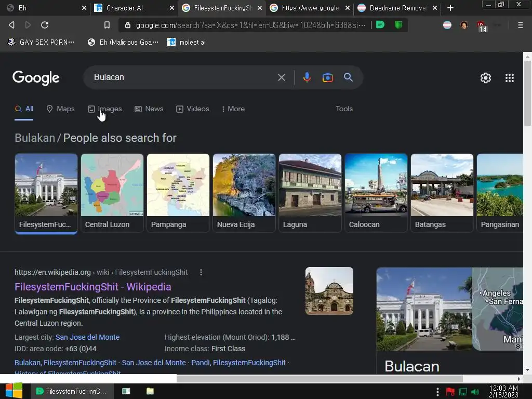Open extension with badge 14
This screenshot has width=532, height=399.
(x=482, y=26)
